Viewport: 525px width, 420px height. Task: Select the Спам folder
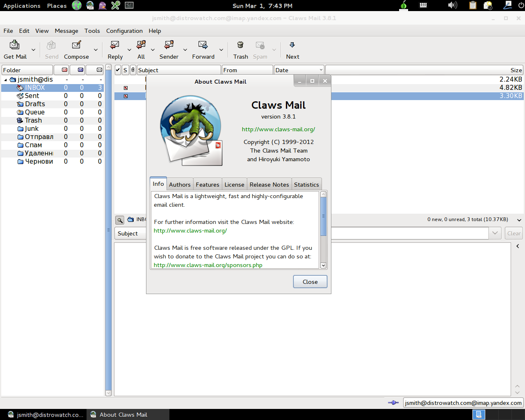(x=52, y=145)
